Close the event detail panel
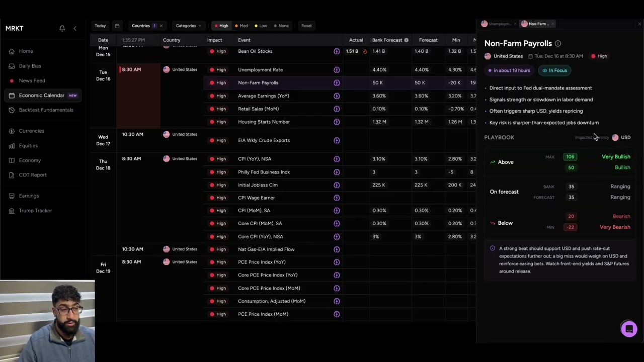The height and width of the screenshot is (362, 644). [639, 24]
